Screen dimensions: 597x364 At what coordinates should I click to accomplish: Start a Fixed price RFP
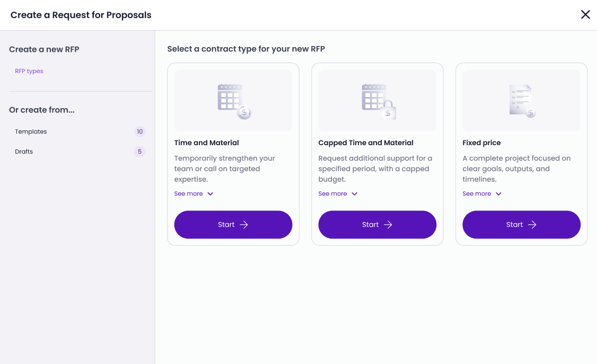(x=522, y=225)
